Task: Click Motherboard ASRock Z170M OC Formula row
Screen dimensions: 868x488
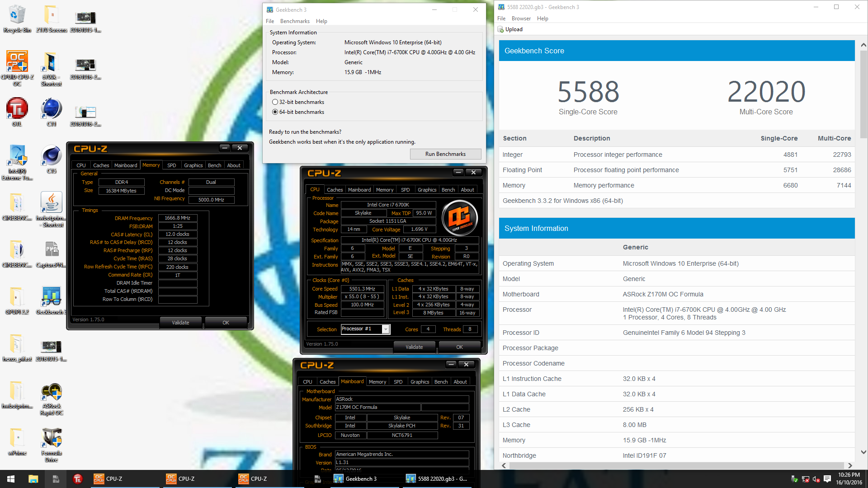Action: coord(677,294)
